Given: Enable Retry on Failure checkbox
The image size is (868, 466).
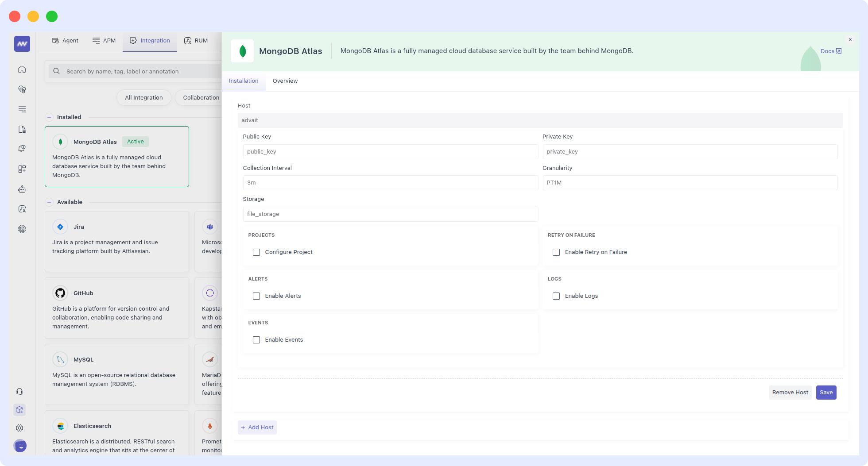Looking at the screenshot, I should point(556,252).
